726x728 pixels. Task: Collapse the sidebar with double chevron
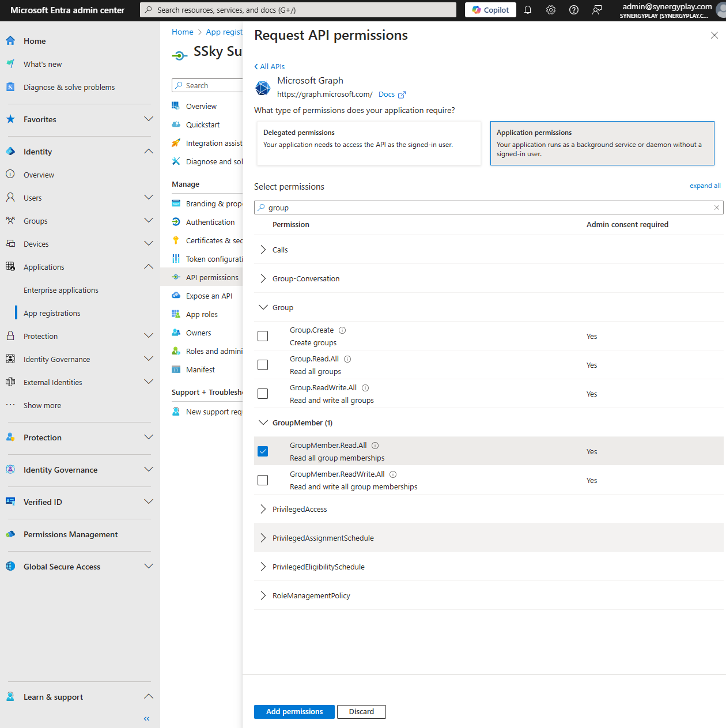point(147,719)
